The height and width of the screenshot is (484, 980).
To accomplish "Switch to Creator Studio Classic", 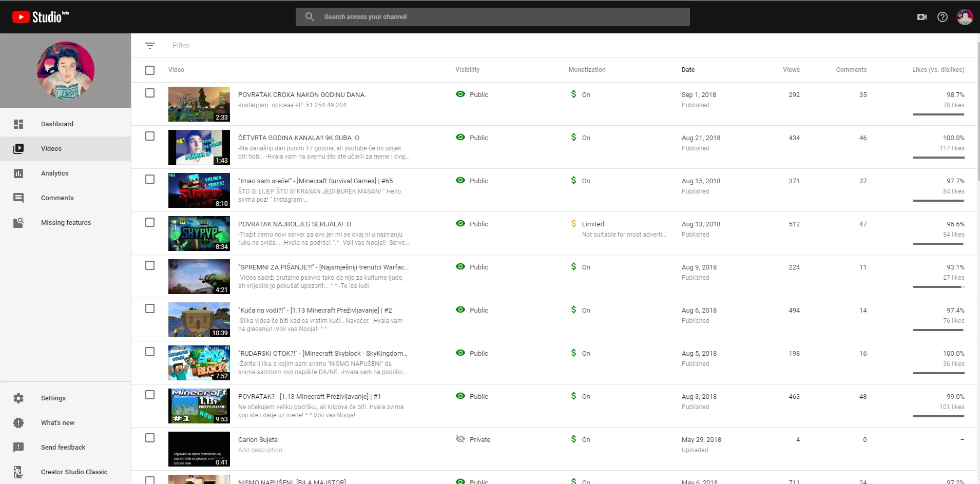I will tap(74, 472).
